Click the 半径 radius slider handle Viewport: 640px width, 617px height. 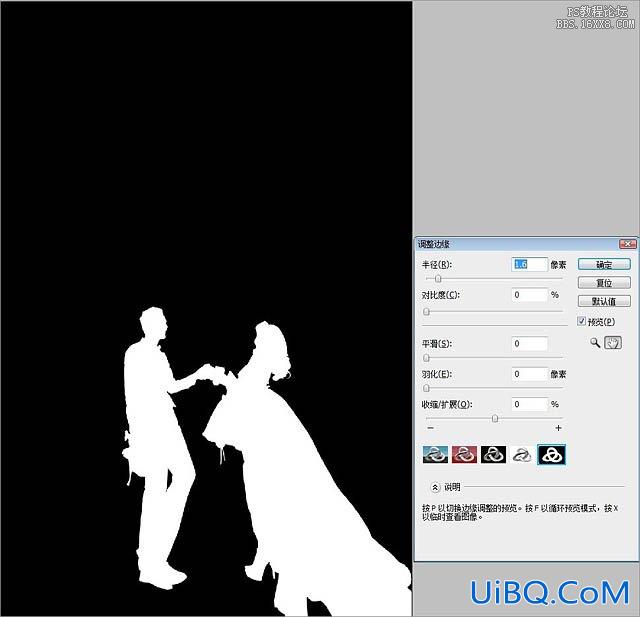pos(438,279)
